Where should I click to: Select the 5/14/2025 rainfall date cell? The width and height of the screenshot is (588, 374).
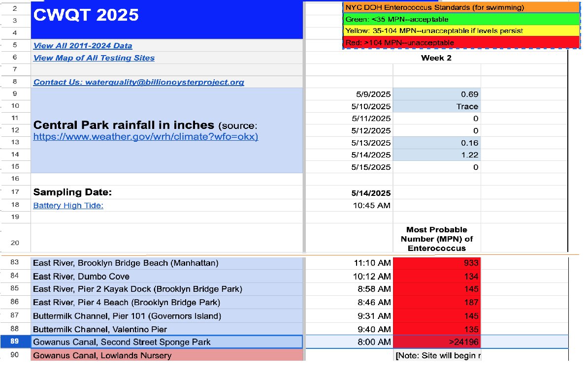pyautogui.click(x=350, y=155)
